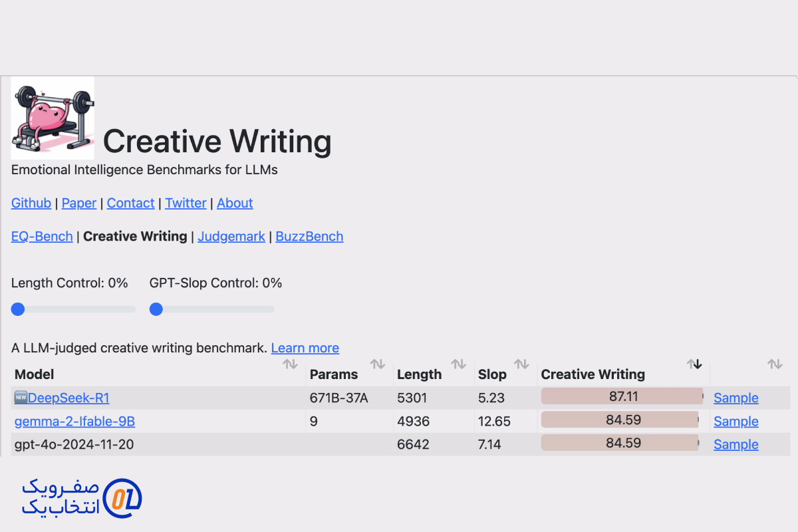Click the Model column header
The image size is (798, 532).
[x=35, y=374]
